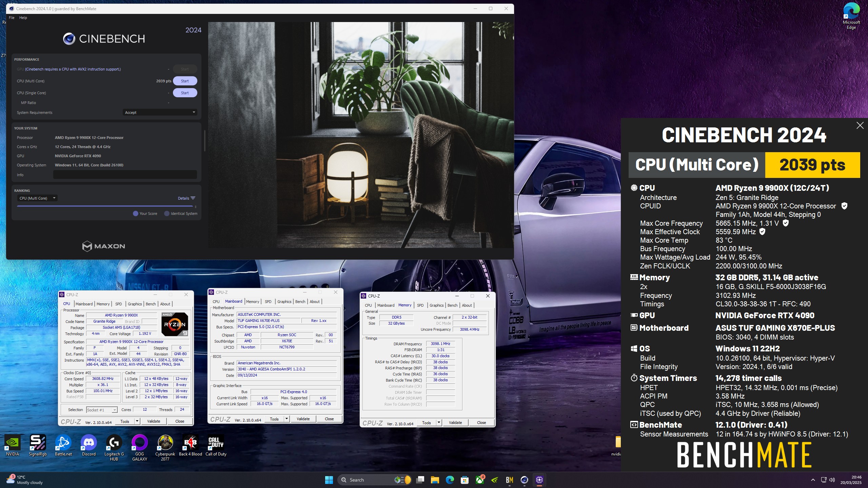Open the Microsoft Edge desktop shortcut

click(x=851, y=16)
